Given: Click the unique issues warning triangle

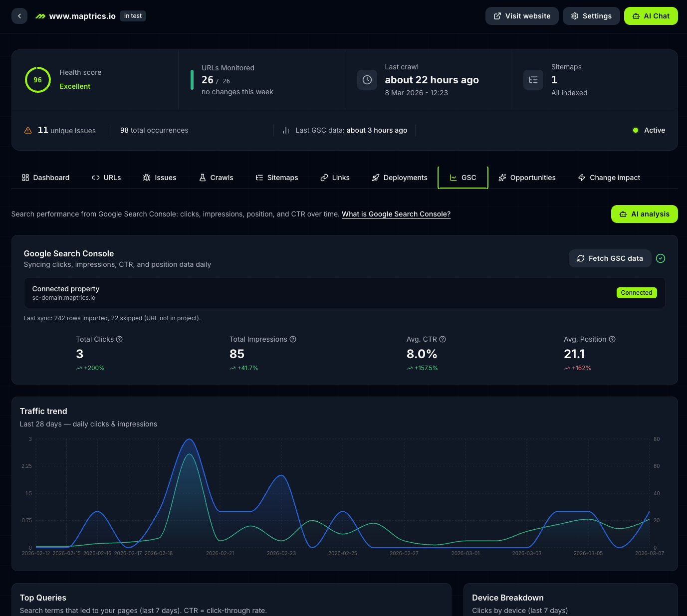Looking at the screenshot, I should 28,130.
